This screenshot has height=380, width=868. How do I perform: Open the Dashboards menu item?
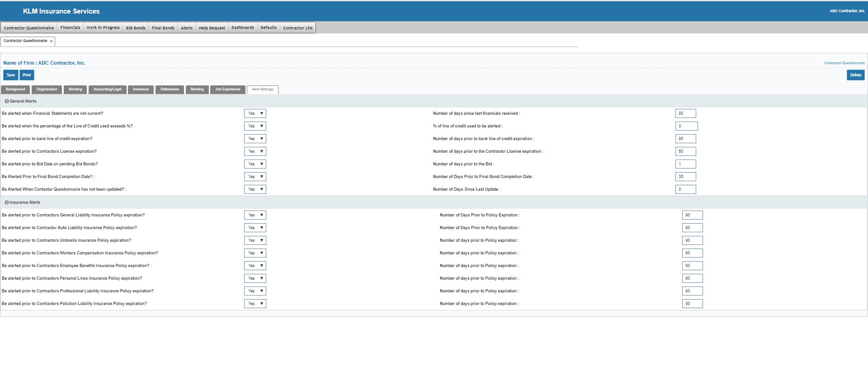tap(243, 28)
